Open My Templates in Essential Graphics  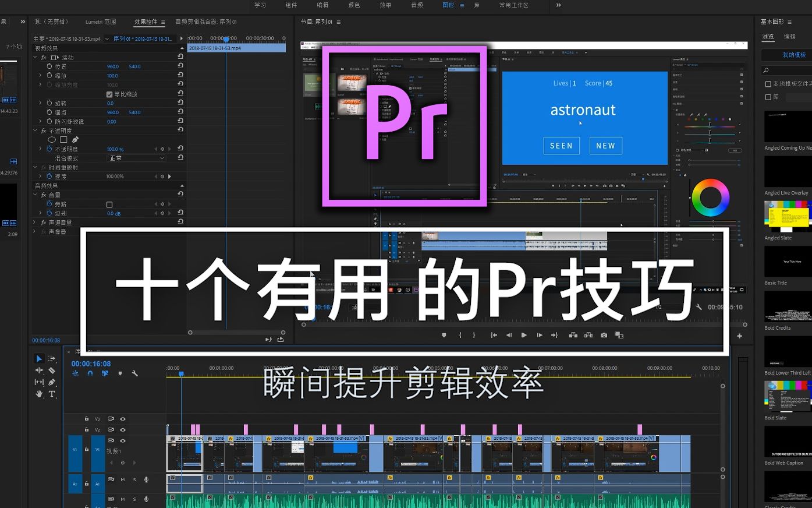click(x=794, y=55)
